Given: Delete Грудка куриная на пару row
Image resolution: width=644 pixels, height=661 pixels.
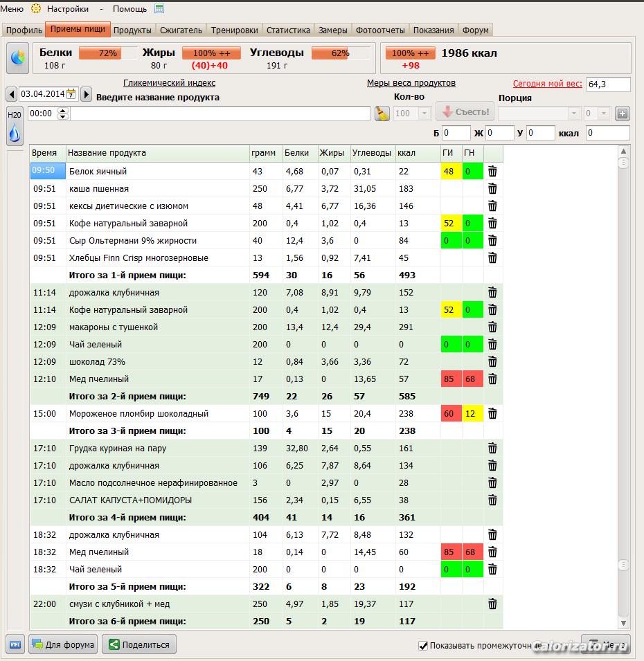Looking at the screenshot, I should (492, 448).
